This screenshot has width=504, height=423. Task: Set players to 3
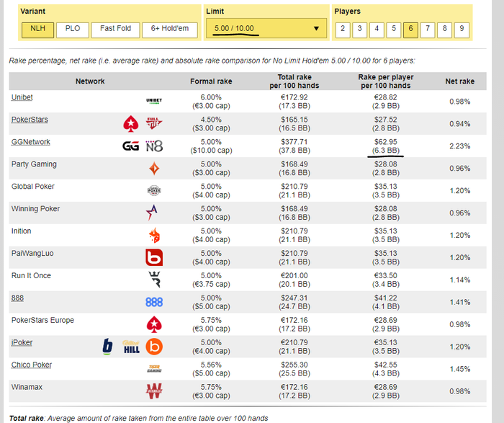tap(360, 30)
